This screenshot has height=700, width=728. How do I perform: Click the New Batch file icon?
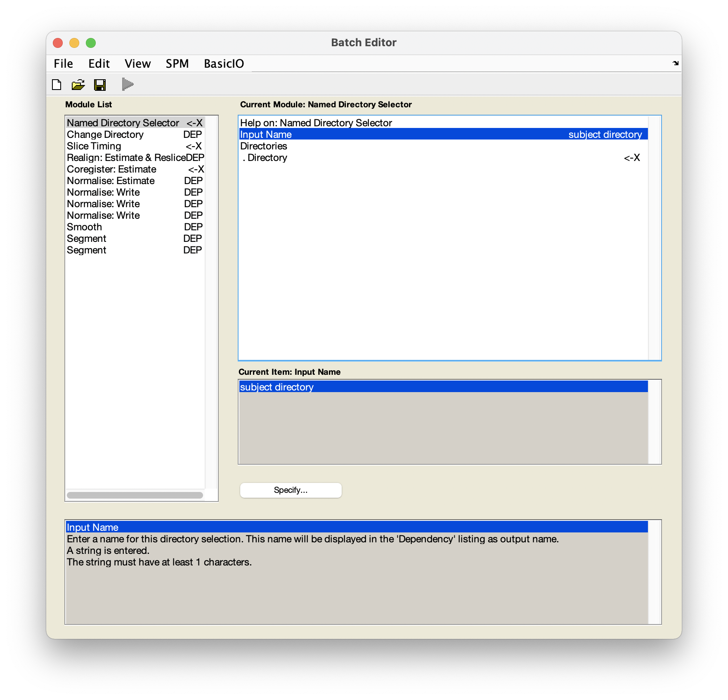pyautogui.click(x=57, y=85)
